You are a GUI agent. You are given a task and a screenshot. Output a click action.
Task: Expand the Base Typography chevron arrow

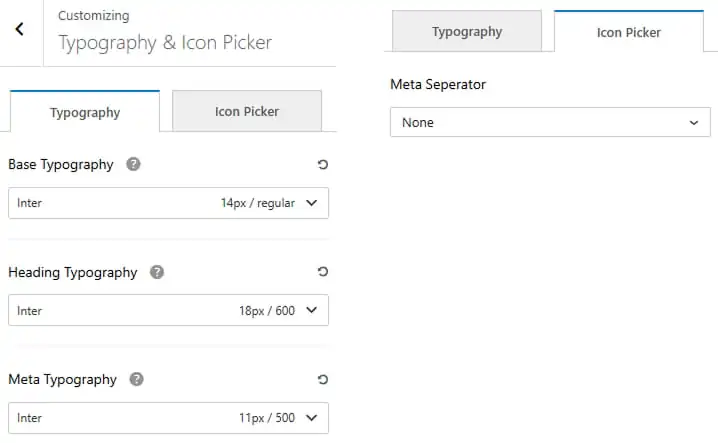pyautogui.click(x=312, y=202)
